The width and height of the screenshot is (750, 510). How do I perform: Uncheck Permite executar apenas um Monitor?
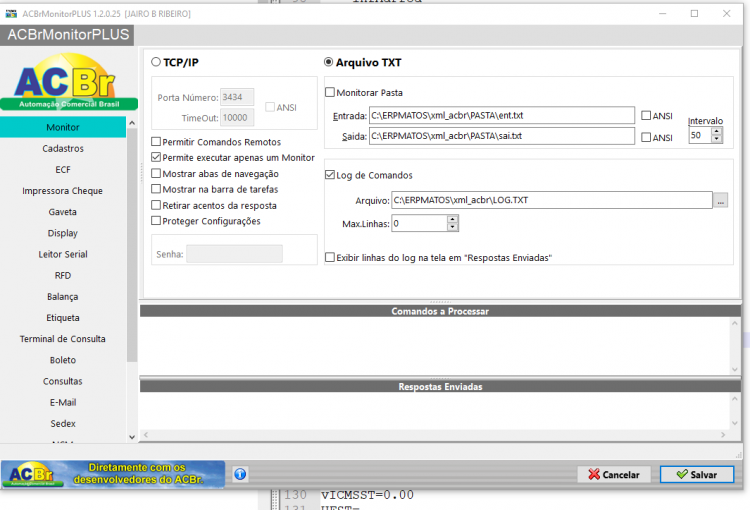(x=156, y=157)
